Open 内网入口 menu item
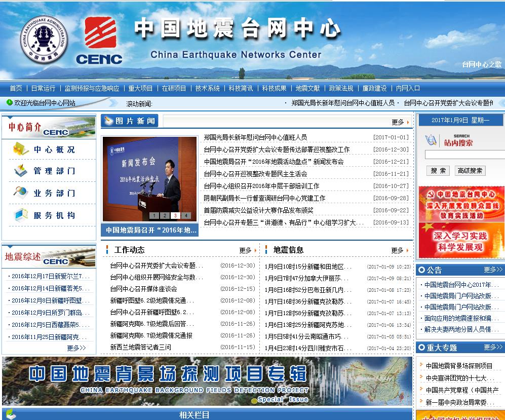This screenshot has width=505, height=420. (x=408, y=88)
